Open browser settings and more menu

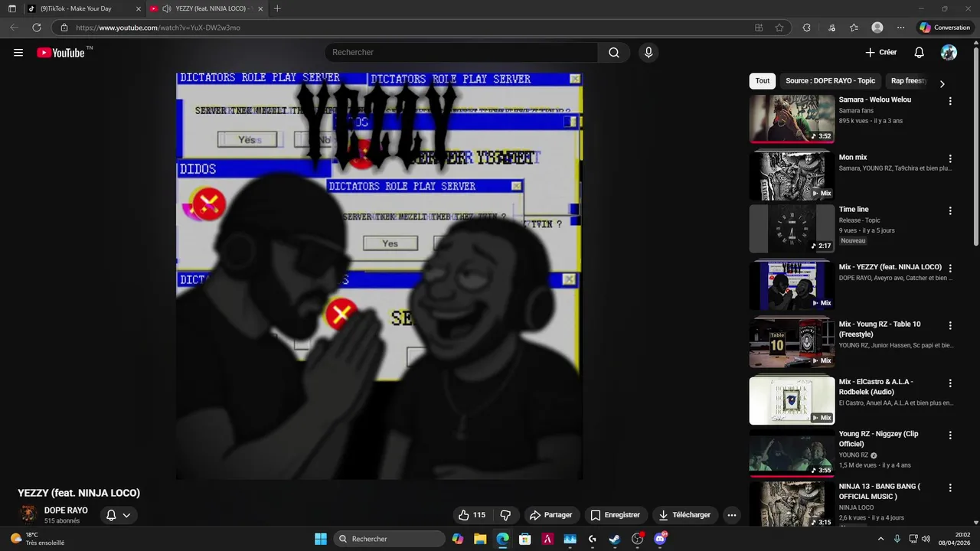point(900,28)
